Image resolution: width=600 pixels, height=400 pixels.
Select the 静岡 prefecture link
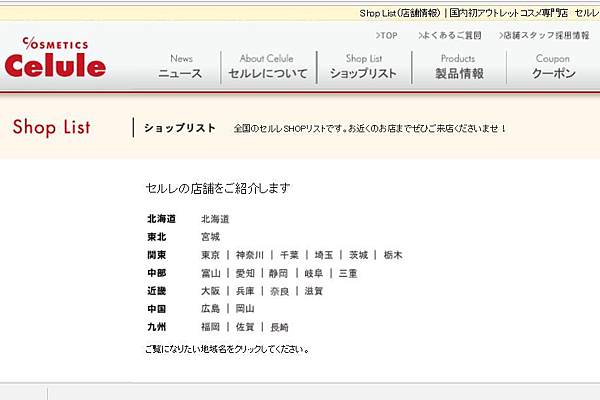[x=278, y=273]
